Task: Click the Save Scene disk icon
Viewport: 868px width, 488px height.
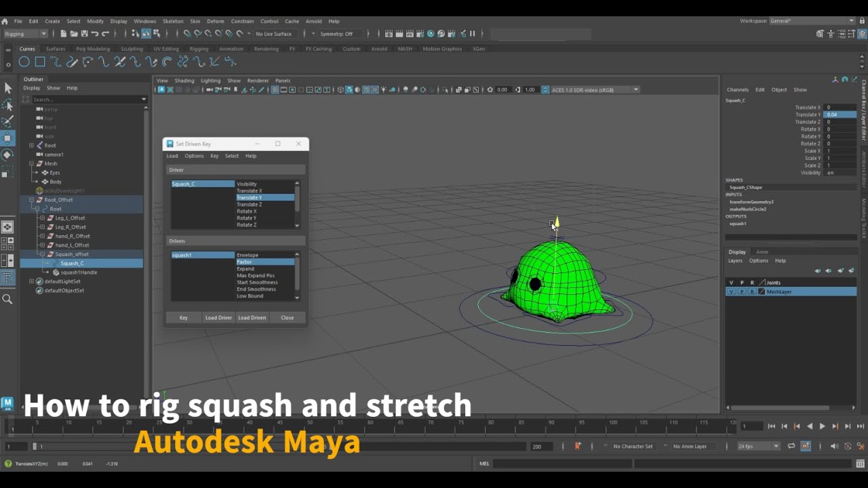Action: [x=84, y=33]
